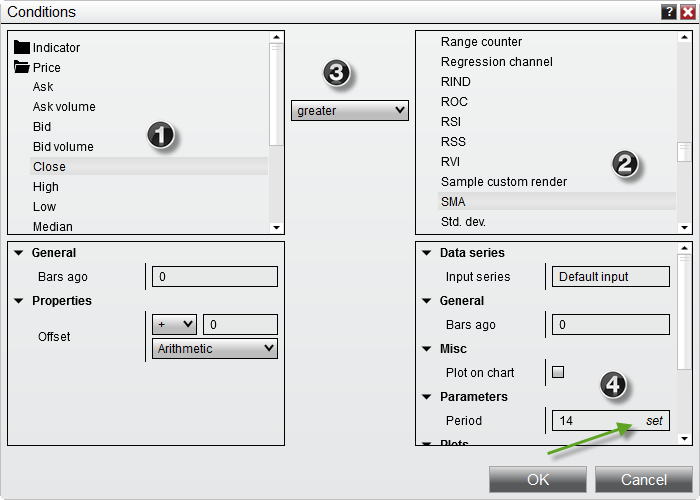Close the Conditions dialog window
The height and width of the screenshot is (500, 700).
(x=687, y=12)
